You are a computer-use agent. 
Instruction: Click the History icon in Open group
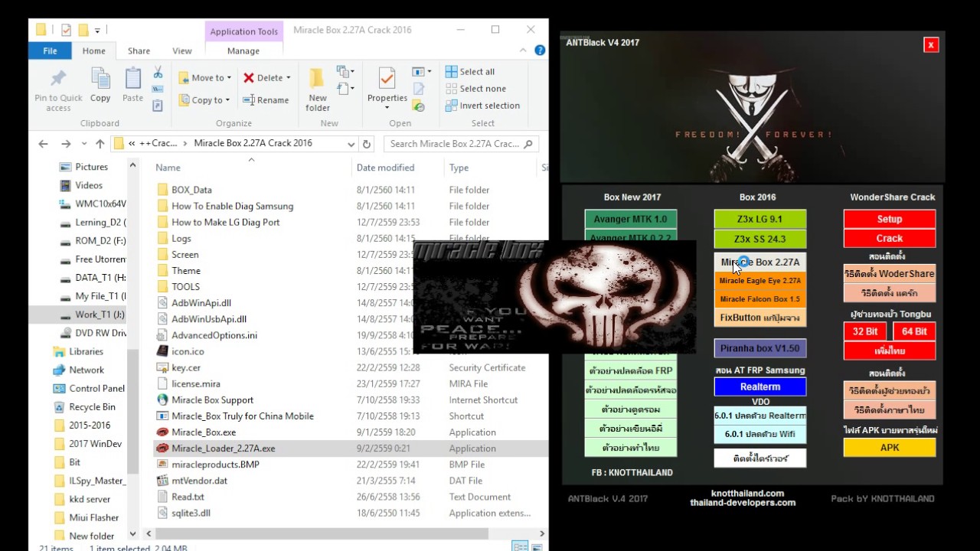(419, 106)
